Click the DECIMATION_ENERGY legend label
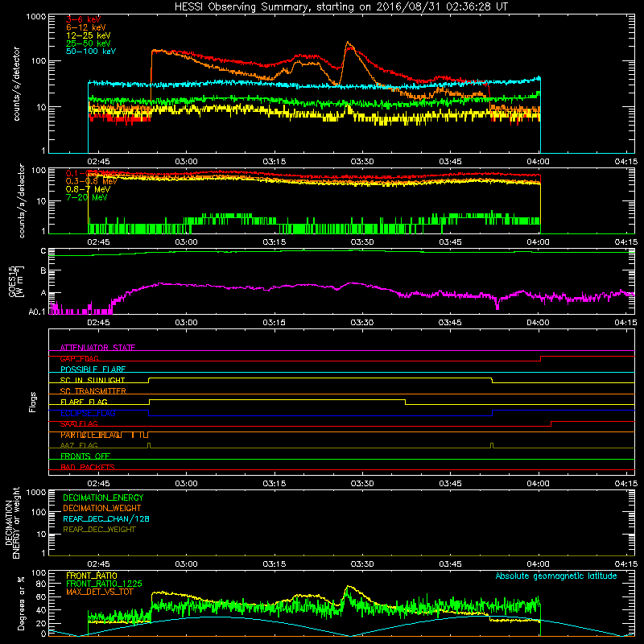The width and height of the screenshot is (644, 644). tap(103, 497)
